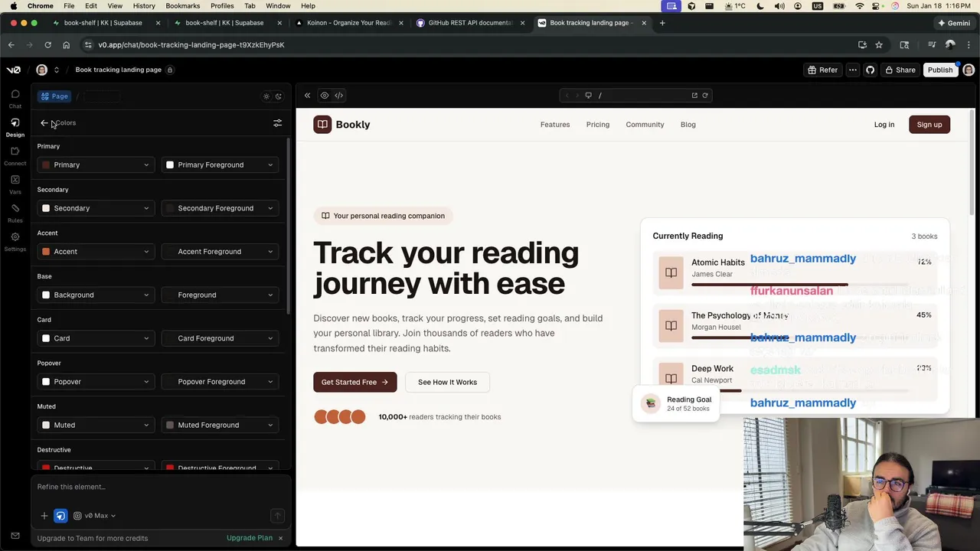Open the Primary Foreground dropdown
The height and width of the screenshot is (551, 980).
point(219,165)
